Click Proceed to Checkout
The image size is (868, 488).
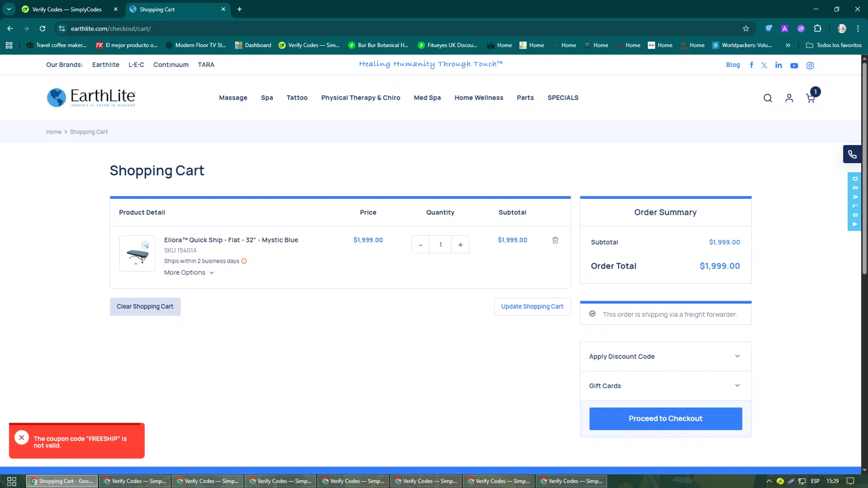click(x=665, y=419)
